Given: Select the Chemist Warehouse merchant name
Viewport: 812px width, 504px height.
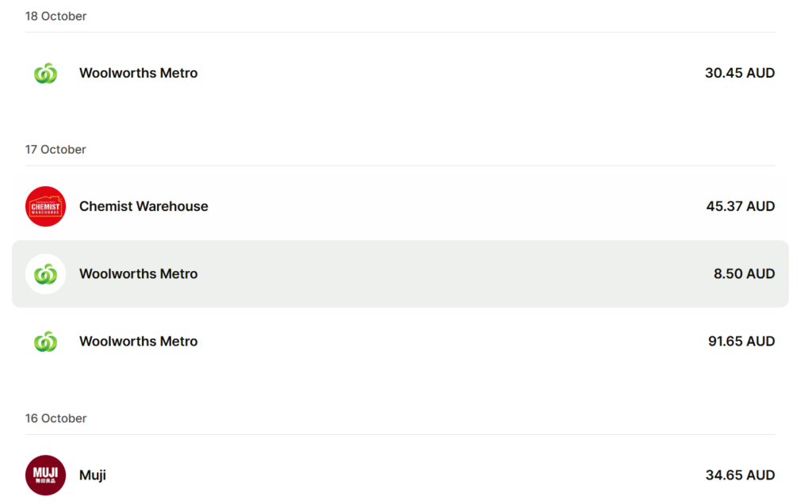Looking at the screenshot, I should [144, 206].
